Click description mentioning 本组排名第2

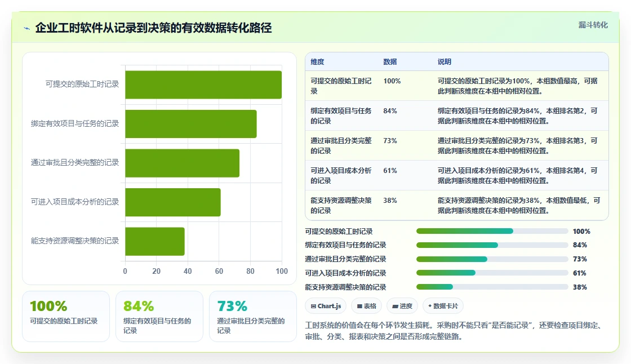pos(518,116)
